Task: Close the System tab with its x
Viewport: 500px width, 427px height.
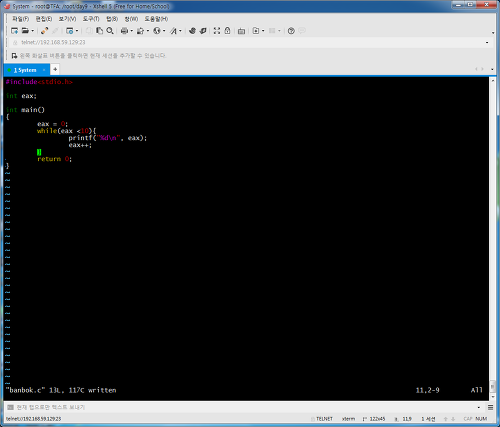Action: pyautogui.click(x=44, y=70)
